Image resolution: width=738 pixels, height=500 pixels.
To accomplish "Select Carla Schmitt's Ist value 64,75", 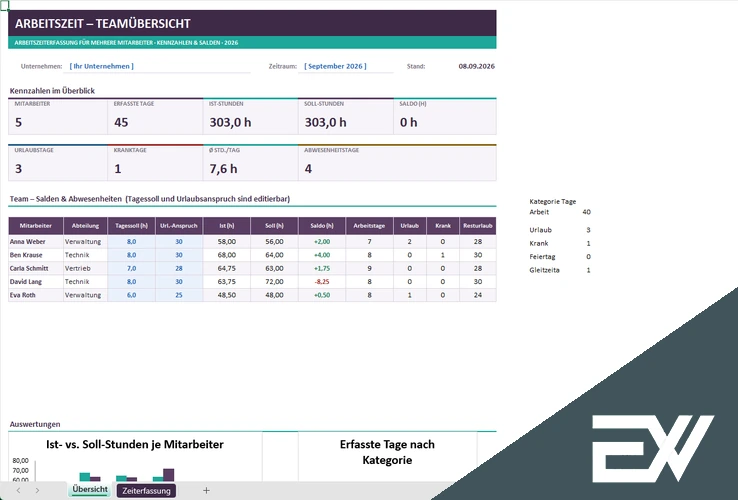I will (227, 268).
